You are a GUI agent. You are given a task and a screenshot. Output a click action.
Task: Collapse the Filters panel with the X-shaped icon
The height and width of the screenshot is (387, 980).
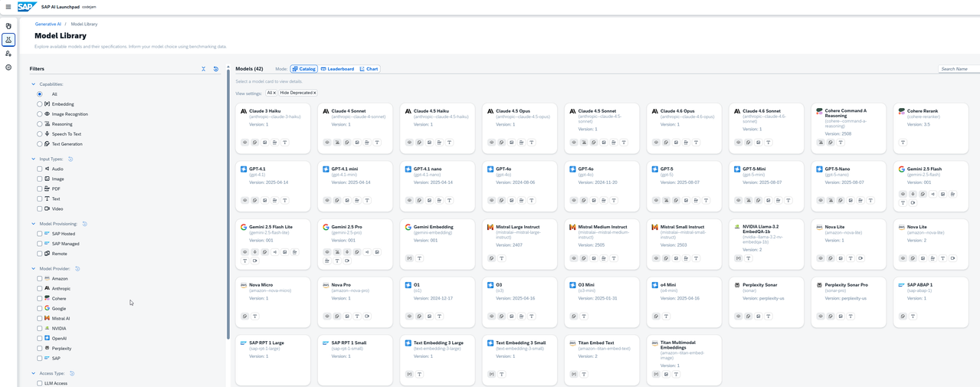click(203, 69)
